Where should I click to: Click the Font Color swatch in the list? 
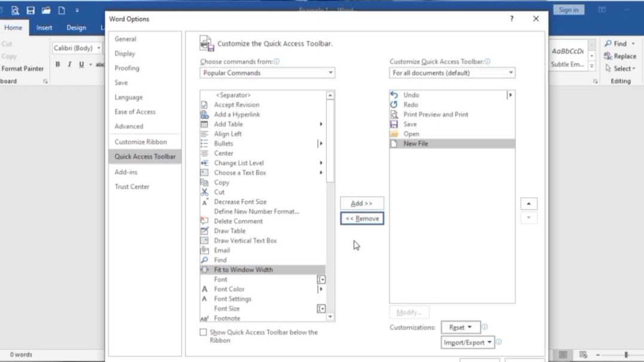pos(204,289)
